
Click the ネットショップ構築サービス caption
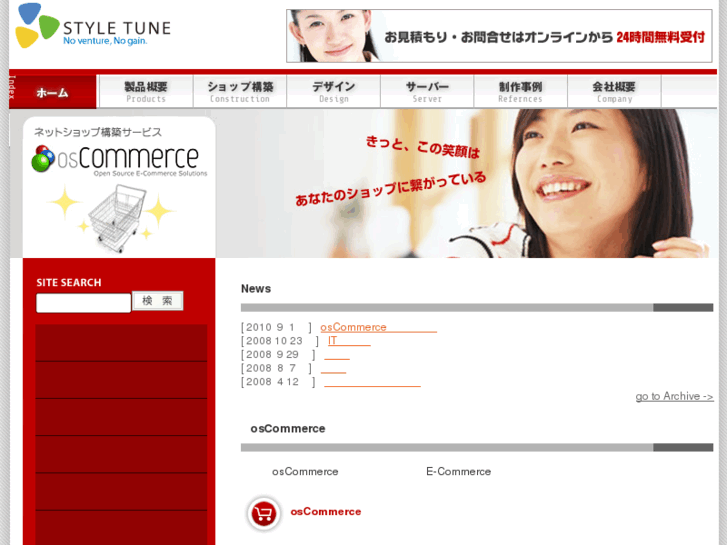98,132
